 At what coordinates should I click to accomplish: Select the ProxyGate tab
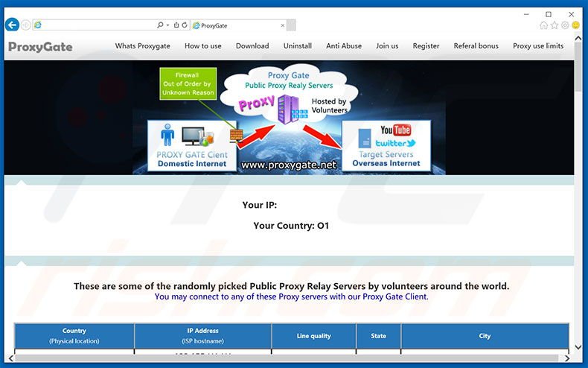click(x=238, y=25)
